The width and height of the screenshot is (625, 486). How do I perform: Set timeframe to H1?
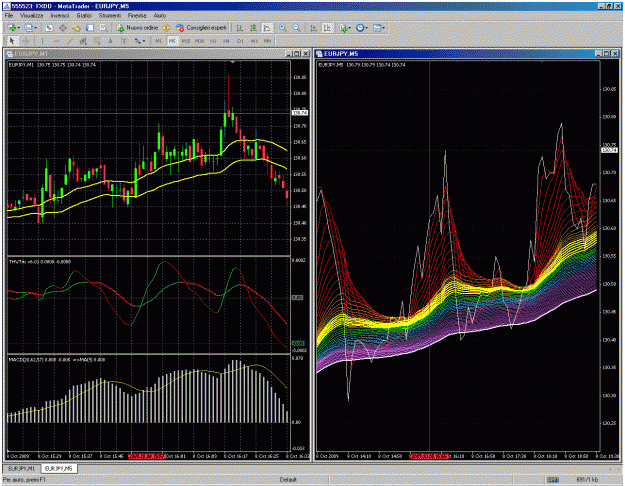click(x=213, y=41)
